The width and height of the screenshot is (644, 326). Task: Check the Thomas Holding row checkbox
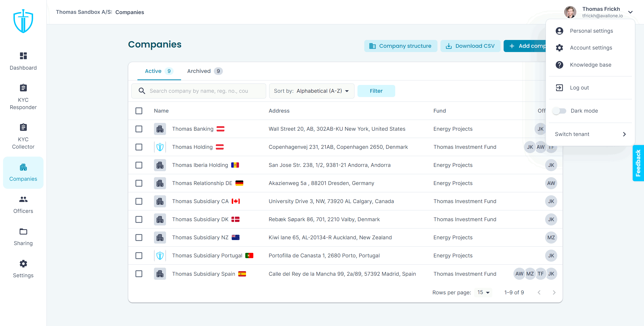click(x=139, y=147)
